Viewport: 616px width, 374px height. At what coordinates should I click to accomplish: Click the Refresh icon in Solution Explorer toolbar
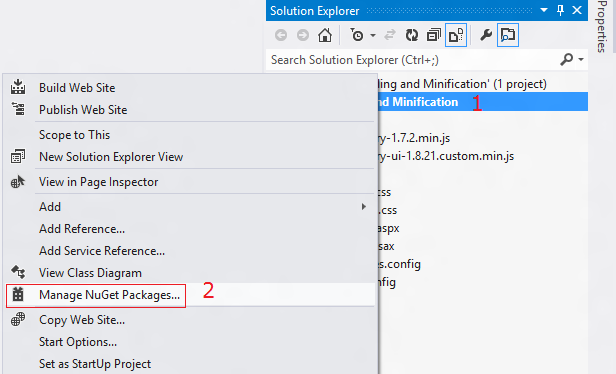tap(412, 35)
